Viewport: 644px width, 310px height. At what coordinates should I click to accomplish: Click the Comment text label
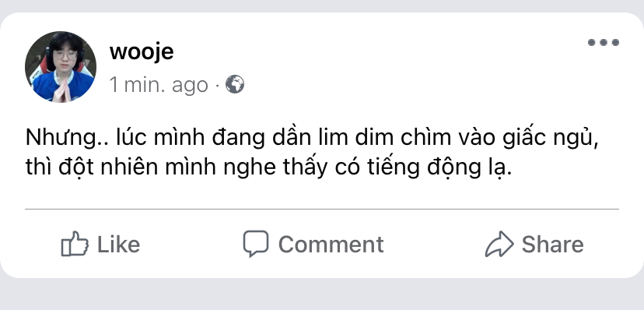pyautogui.click(x=331, y=245)
